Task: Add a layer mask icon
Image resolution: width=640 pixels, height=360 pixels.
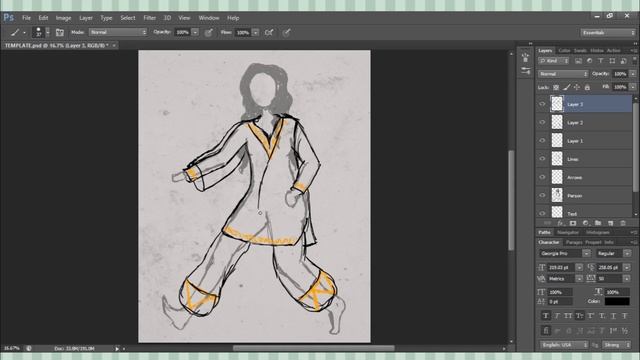Action: (573, 223)
